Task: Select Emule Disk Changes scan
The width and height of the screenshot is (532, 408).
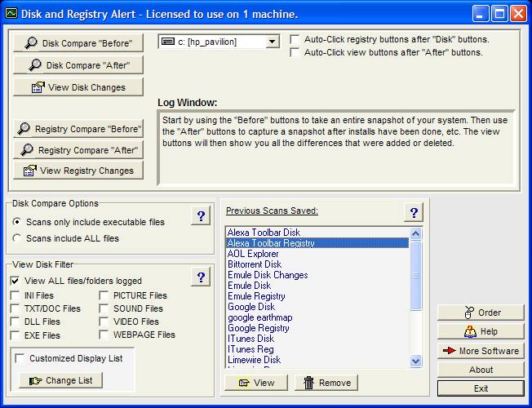Action: click(317, 275)
